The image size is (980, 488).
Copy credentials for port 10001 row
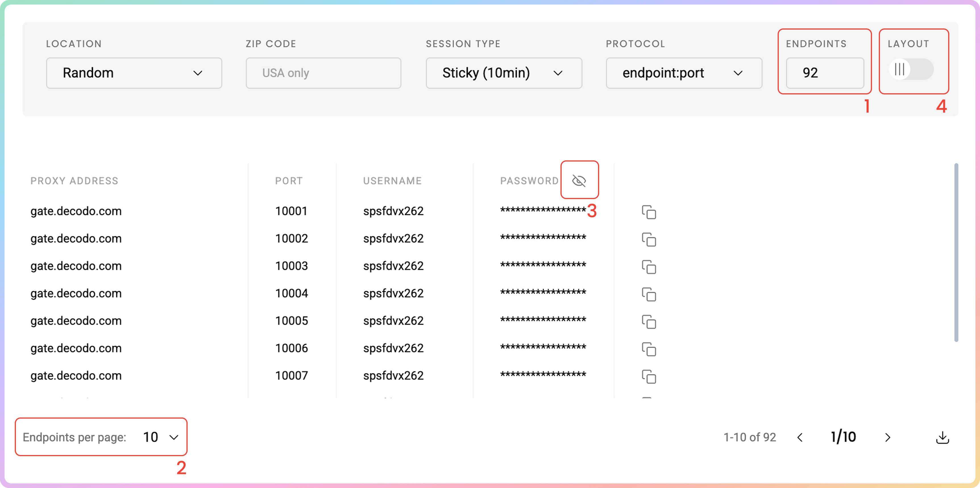point(649,212)
